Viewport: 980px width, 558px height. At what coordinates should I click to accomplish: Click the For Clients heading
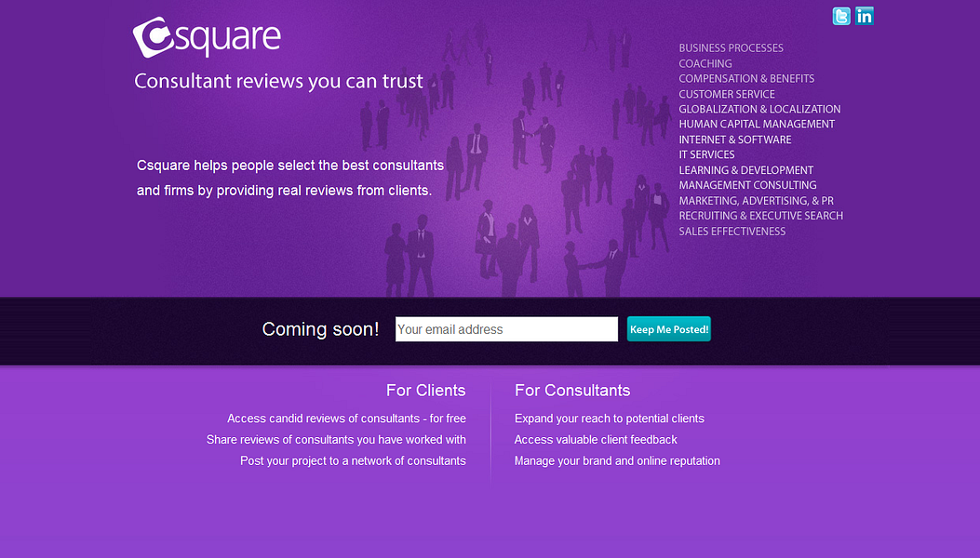426,390
